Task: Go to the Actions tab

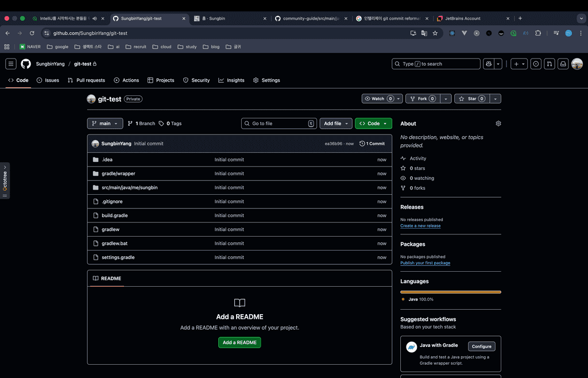Action: (126, 80)
